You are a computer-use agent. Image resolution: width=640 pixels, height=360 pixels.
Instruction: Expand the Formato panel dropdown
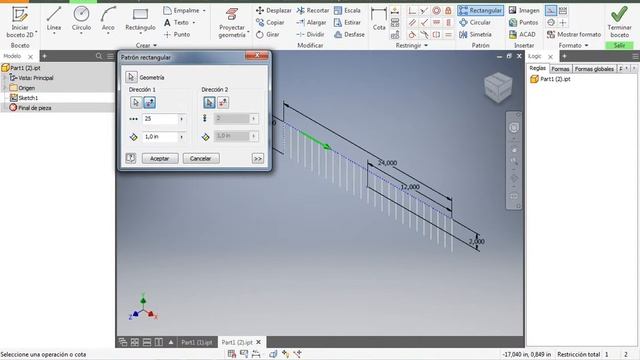click(573, 45)
